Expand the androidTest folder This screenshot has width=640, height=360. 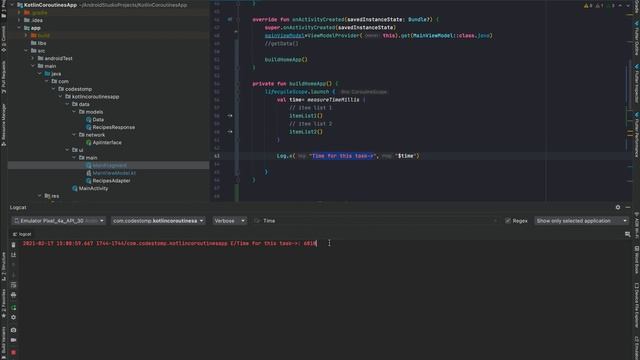[33, 58]
